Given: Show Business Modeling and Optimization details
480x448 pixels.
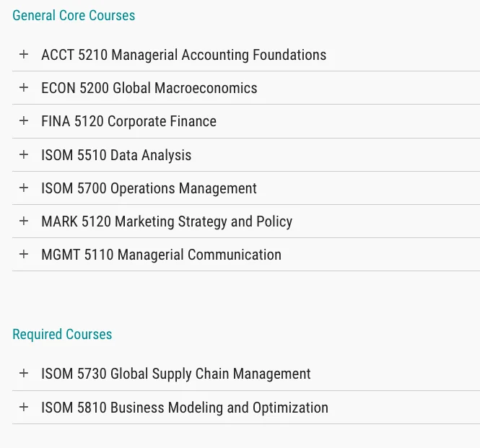Looking at the screenshot, I should (184, 408).
